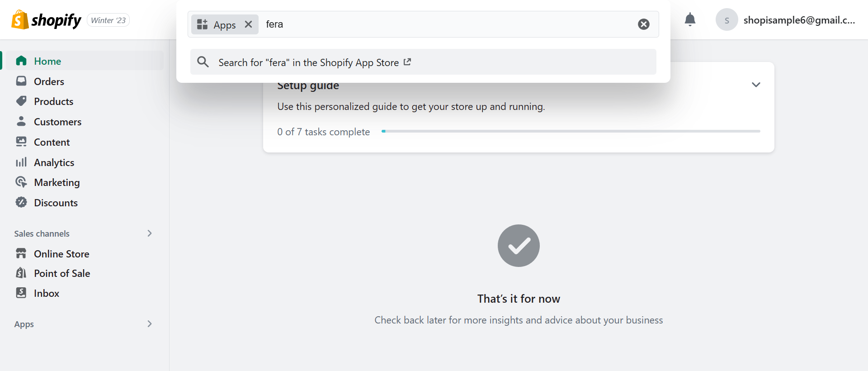Click the user avatar circle
The width and height of the screenshot is (868, 371).
click(x=727, y=20)
